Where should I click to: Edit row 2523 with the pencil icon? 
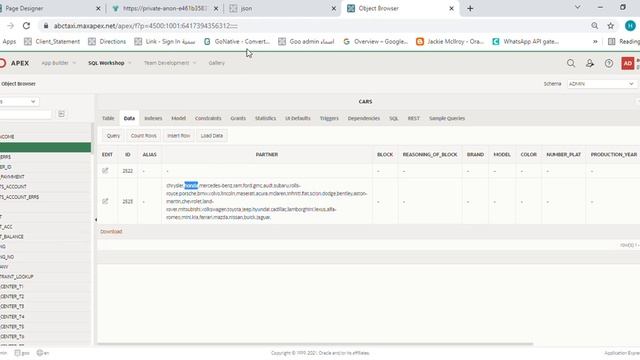coord(105,201)
